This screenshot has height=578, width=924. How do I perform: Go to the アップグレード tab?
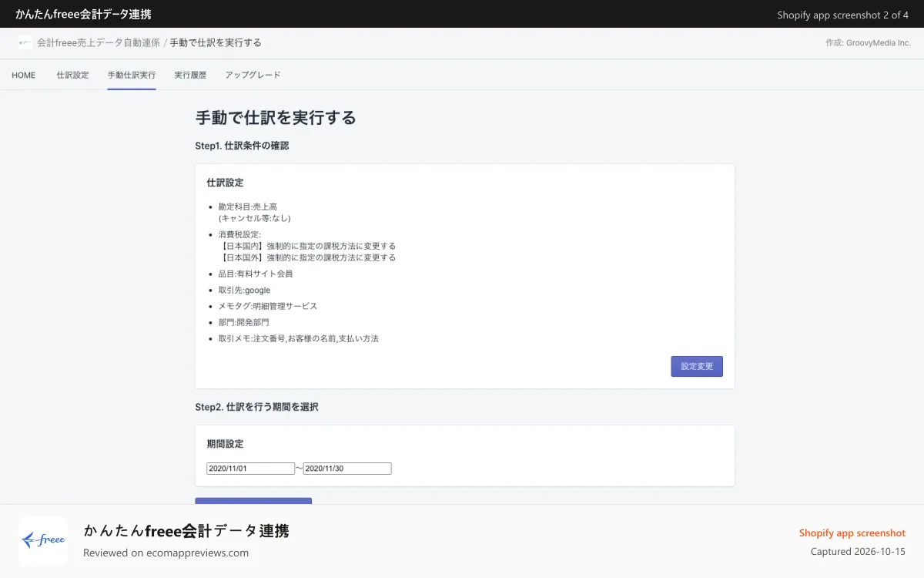tap(253, 75)
